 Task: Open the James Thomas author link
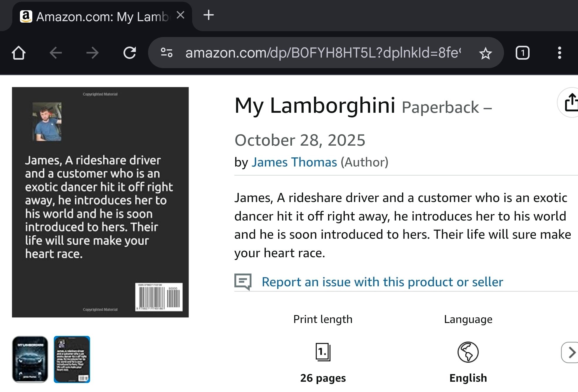click(x=294, y=162)
